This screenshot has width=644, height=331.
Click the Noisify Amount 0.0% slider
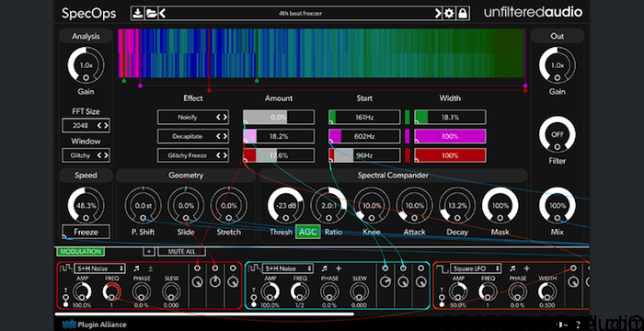click(x=279, y=117)
